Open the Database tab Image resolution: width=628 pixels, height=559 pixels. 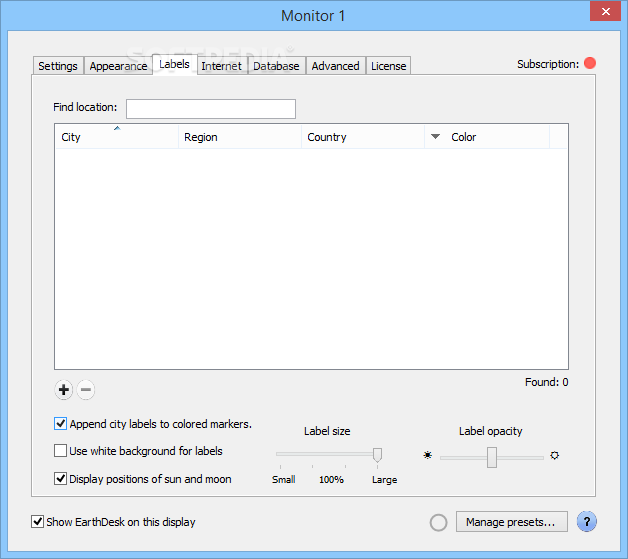[276, 66]
